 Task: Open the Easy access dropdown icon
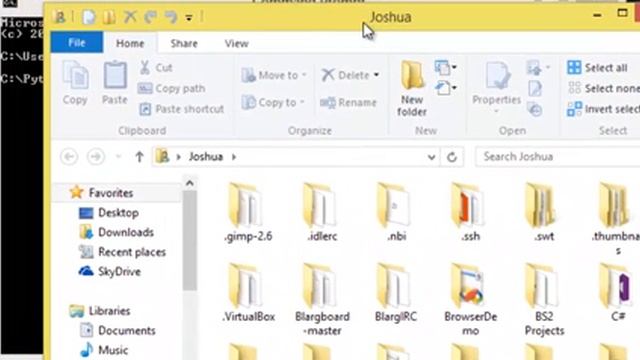tap(446, 88)
